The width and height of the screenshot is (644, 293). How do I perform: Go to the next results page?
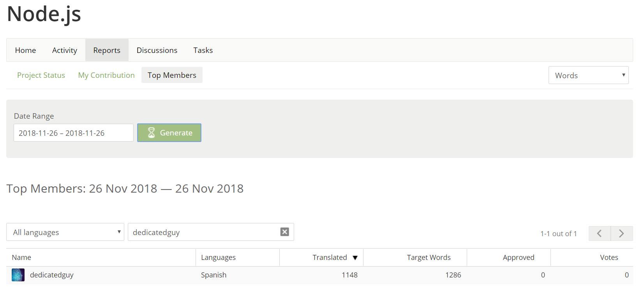click(622, 233)
